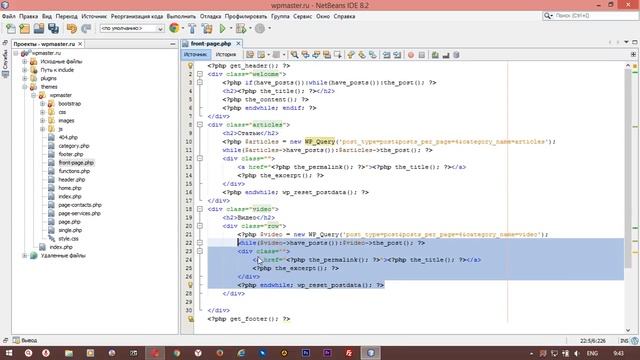Viewport: 640px width, 360px height.
Task: Collapse the code fold at line 8
Action: tap(200, 125)
